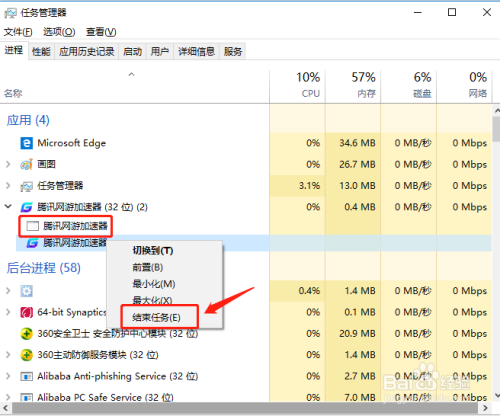Switch to the 启动 tab

[132, 51]
